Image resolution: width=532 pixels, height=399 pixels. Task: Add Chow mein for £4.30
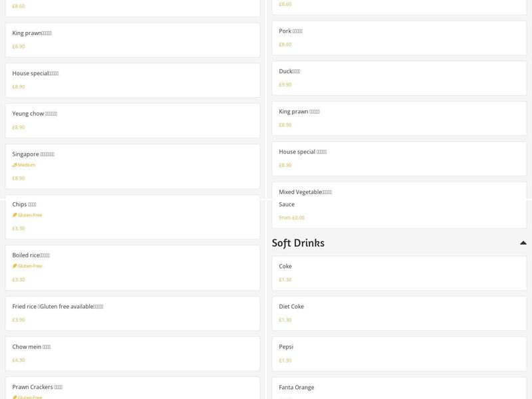pyautogui.click(x=132, y=353)
